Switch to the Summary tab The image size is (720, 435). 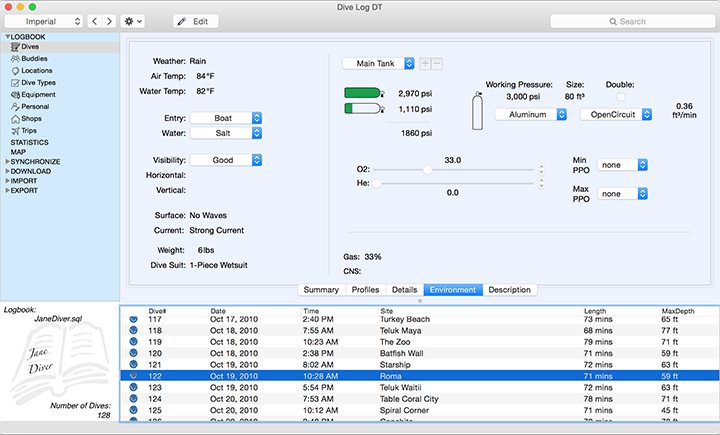[x=321, y=290]
